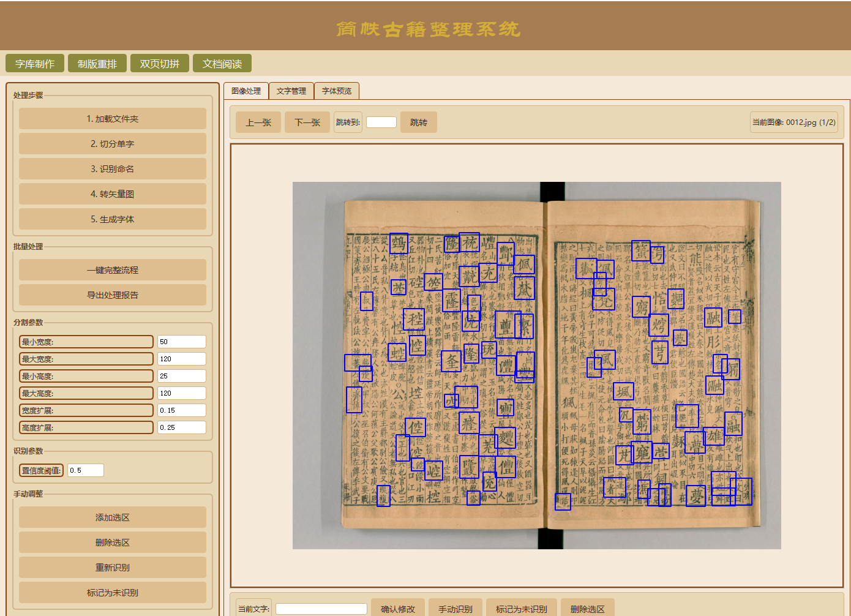Image resolution: width=851 pixels, height=616 pixels.
Task: Click the 最大高度 value field
Action: click(182, 393)
